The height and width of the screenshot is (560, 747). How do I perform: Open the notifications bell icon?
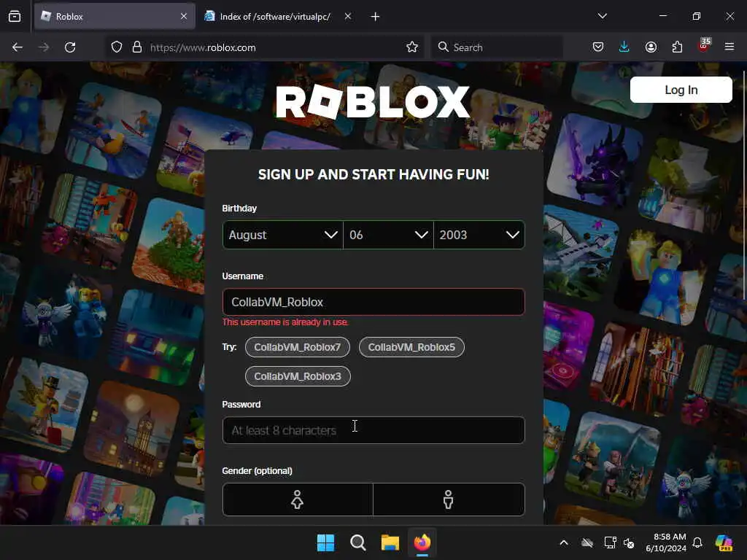697,542
